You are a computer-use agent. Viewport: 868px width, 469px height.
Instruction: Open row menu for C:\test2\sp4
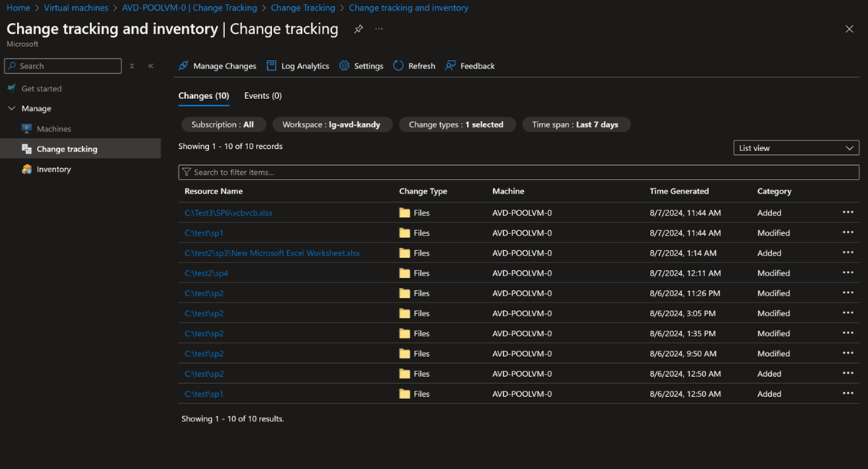pyautogui.click(x=848, y=272)
